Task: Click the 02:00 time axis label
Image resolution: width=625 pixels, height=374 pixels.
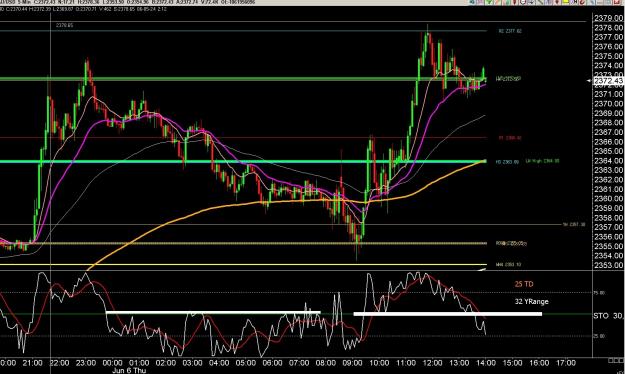Action: tap(166, 363)
